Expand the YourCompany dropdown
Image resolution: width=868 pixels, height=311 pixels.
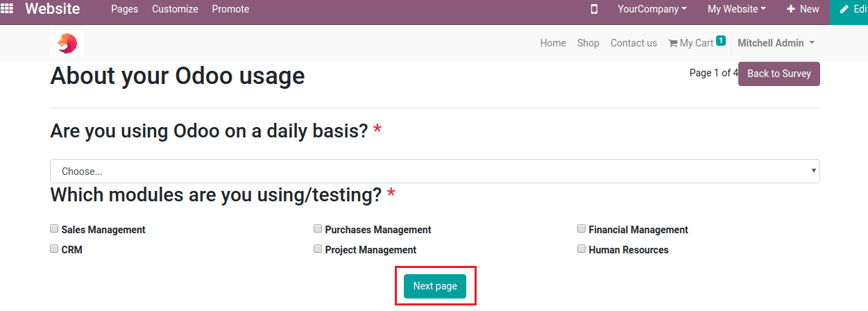click(x=652, y=9)
